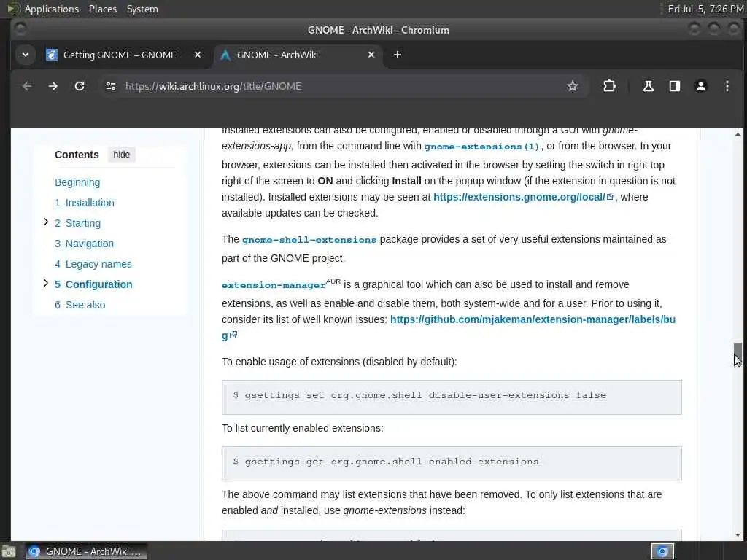The image size is (747, 560).
Task: Click the scrollbar down arrow
Action: coord(738,535)
